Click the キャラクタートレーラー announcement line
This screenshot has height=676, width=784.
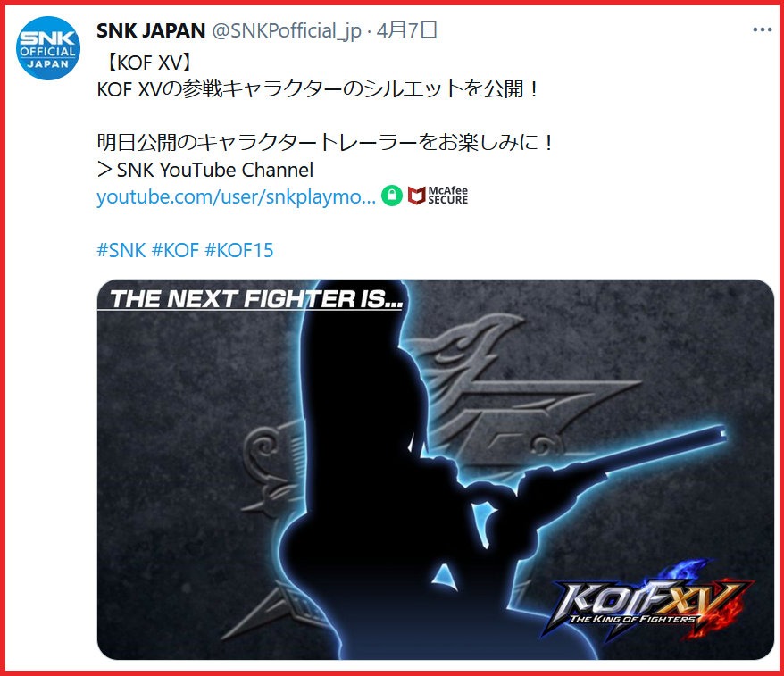326,143
